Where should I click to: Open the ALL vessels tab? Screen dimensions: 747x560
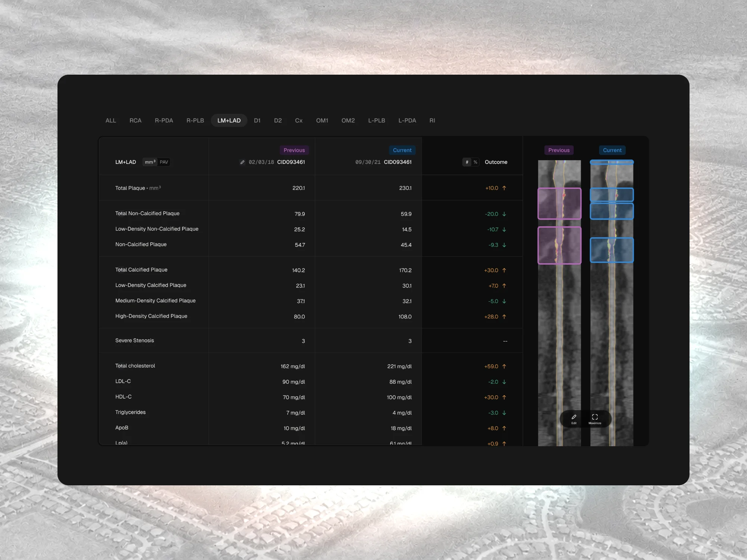pos(111,121)
